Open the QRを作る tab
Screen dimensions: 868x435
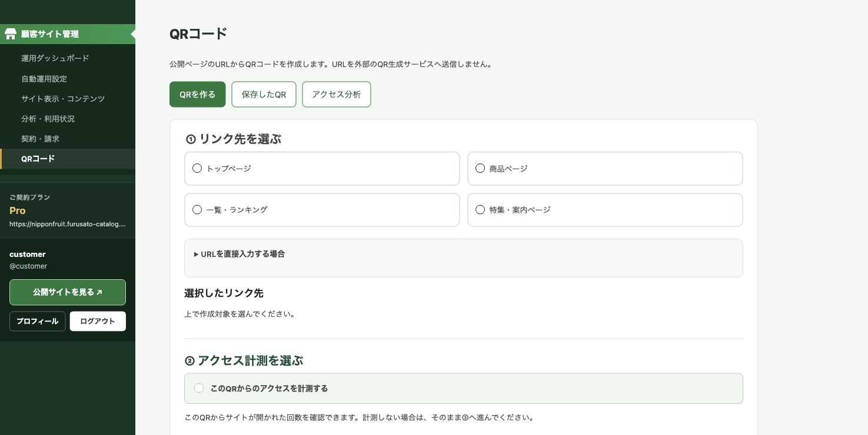[198, 94]
